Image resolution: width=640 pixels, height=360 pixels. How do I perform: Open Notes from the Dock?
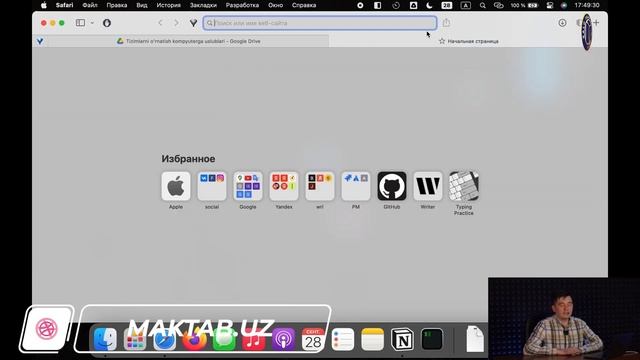tap(373, 339)
